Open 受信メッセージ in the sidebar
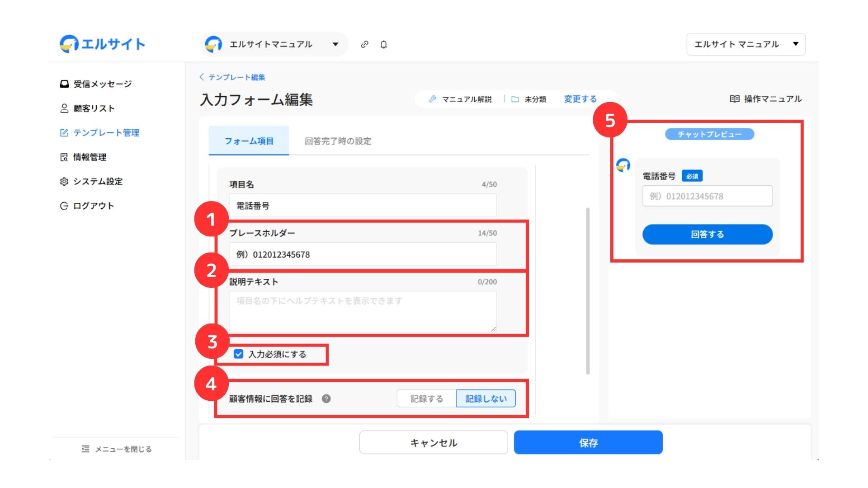 click(96, 84)
